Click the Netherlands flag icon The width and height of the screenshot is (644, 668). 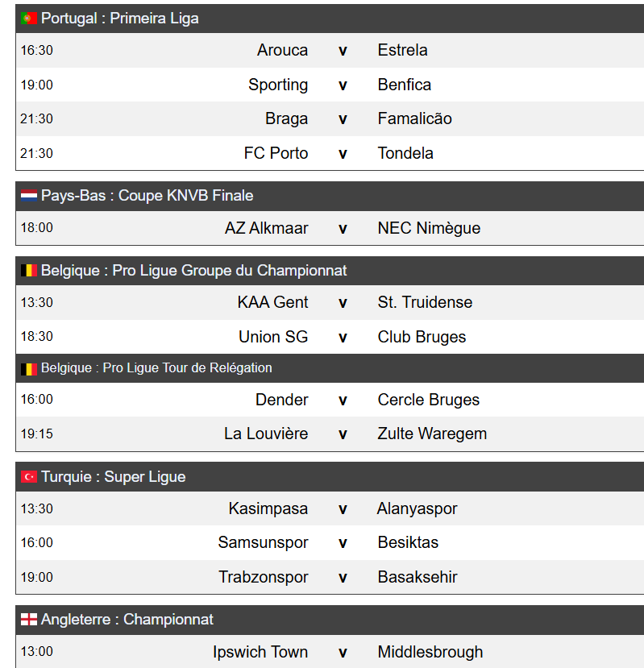29,196
